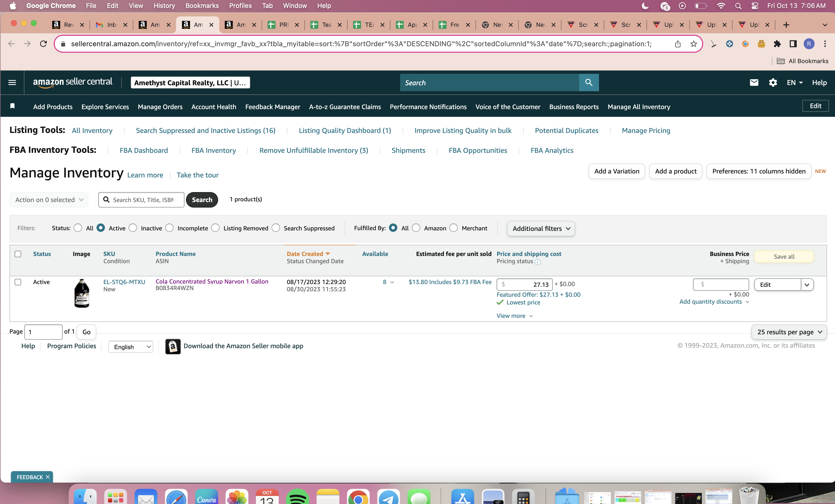Check the box for the Cola Syrup row

point(18,282)
